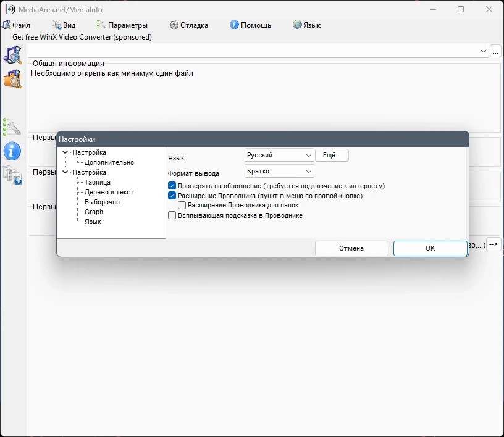Enable Расширение Проводника для папок checkbox
The image size is (504, 437).
pyautogui.click(x=182, y=205)
